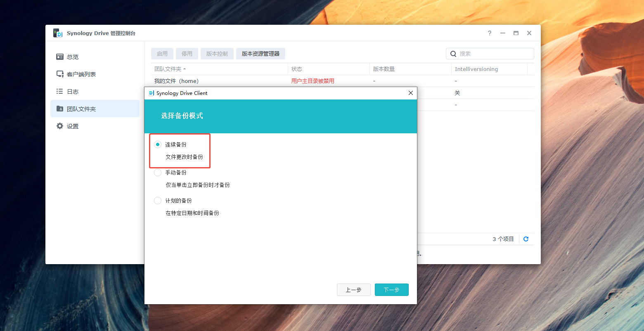
Task: Select the Team Folder (团队文件夹) icon
Action: pyautogui.click(x=60, y=109)
